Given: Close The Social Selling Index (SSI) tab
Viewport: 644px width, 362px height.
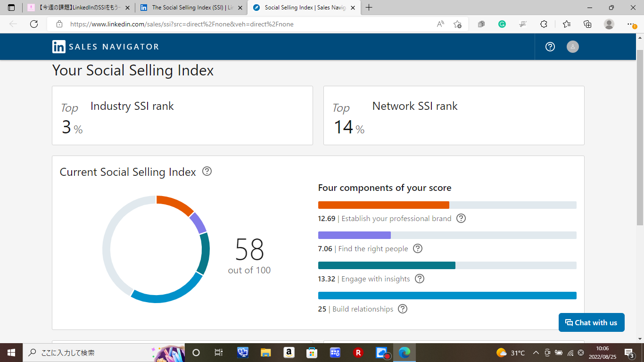Looking at the screenshot, I should click(x=240, y=8).
